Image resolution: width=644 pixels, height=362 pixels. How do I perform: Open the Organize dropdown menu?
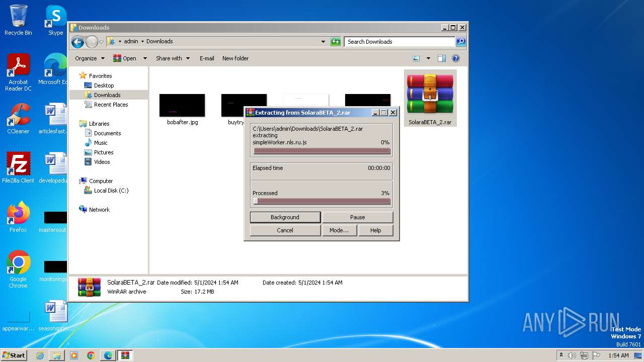point(90,58)
